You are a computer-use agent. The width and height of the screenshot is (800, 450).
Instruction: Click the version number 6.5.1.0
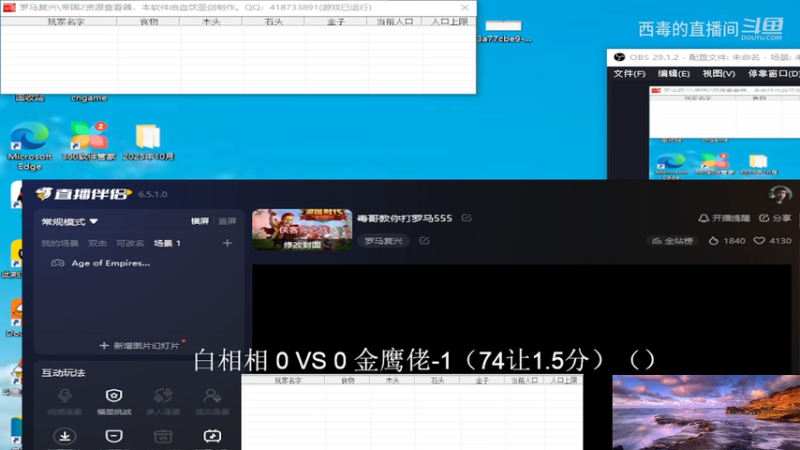[x=153, y=194]
